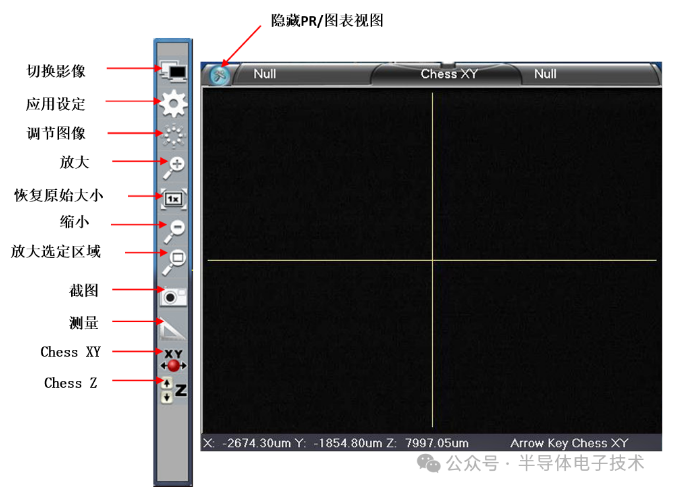Image resolution: width=673 pixels, height=490 pixels.
Task: Click the crosshair center in video view
Action: click(432, 260)
